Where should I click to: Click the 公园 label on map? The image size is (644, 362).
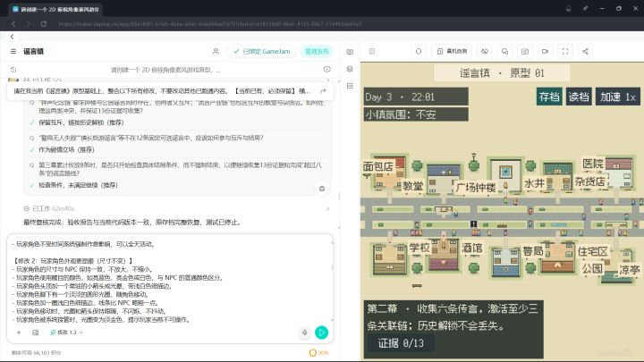592,268
